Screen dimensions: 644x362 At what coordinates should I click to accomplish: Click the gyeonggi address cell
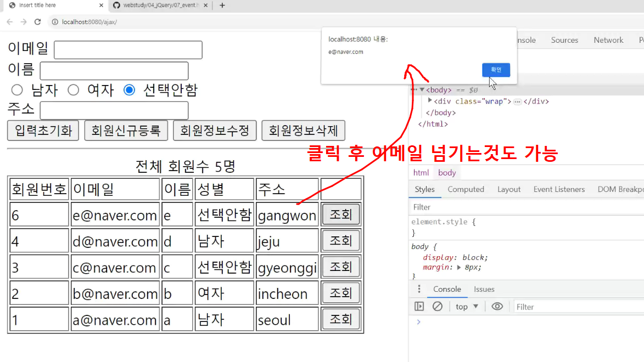[287, 267]
